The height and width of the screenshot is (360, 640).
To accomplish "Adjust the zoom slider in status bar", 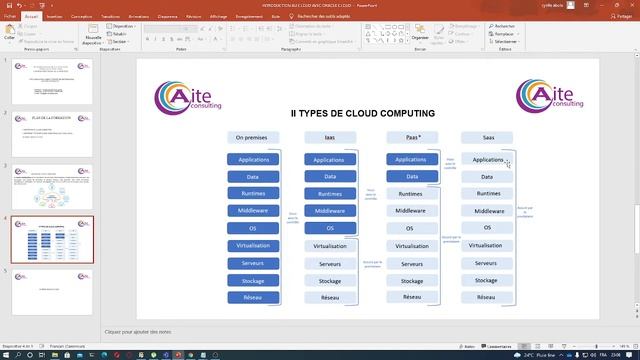I will (596, 346).
